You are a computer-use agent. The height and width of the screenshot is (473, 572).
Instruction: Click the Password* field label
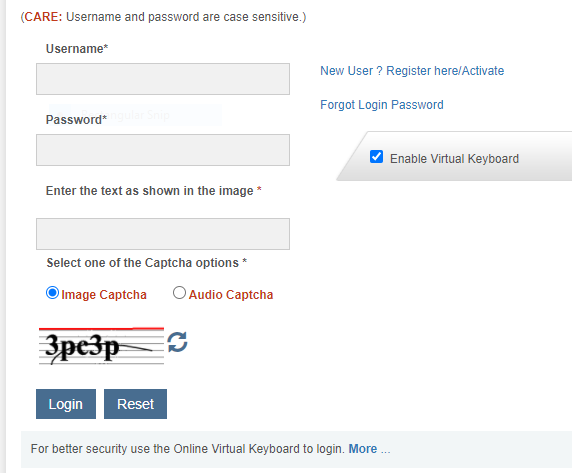point(76,120)
